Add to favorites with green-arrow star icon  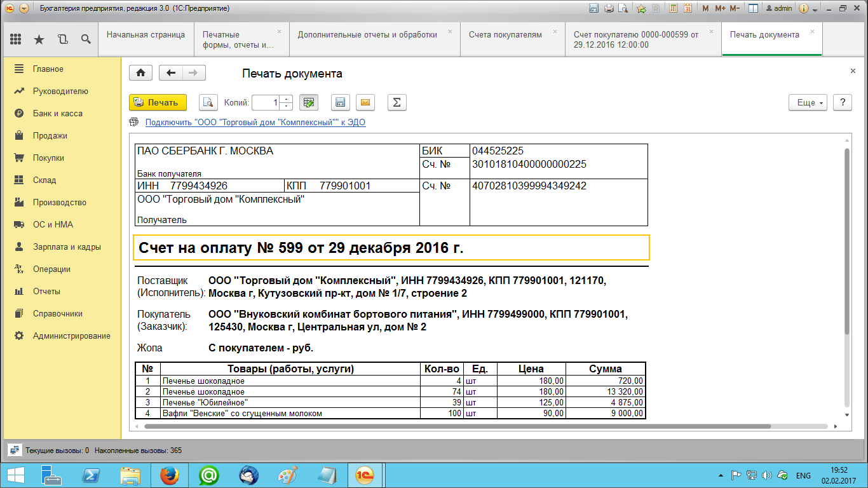tap(642, 9)
